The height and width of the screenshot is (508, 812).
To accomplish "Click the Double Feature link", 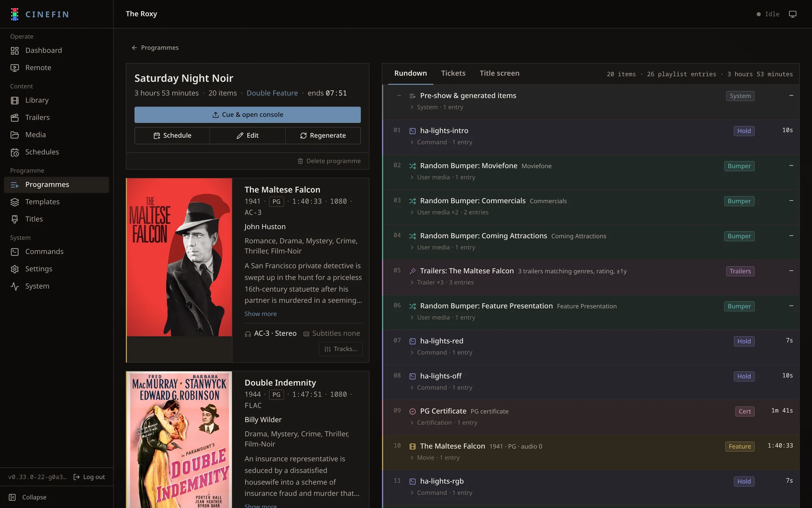I will pos(272,93).
